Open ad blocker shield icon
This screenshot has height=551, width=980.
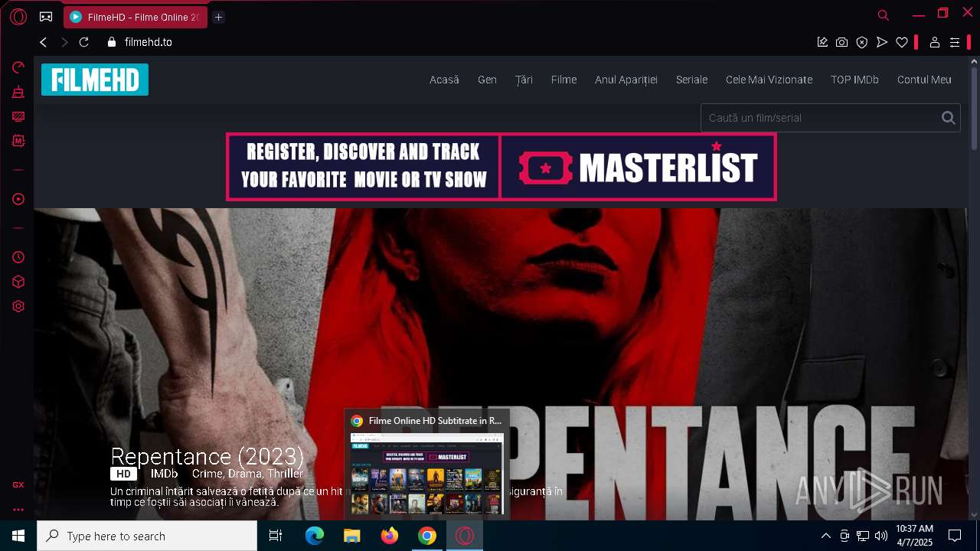(862, 42)
